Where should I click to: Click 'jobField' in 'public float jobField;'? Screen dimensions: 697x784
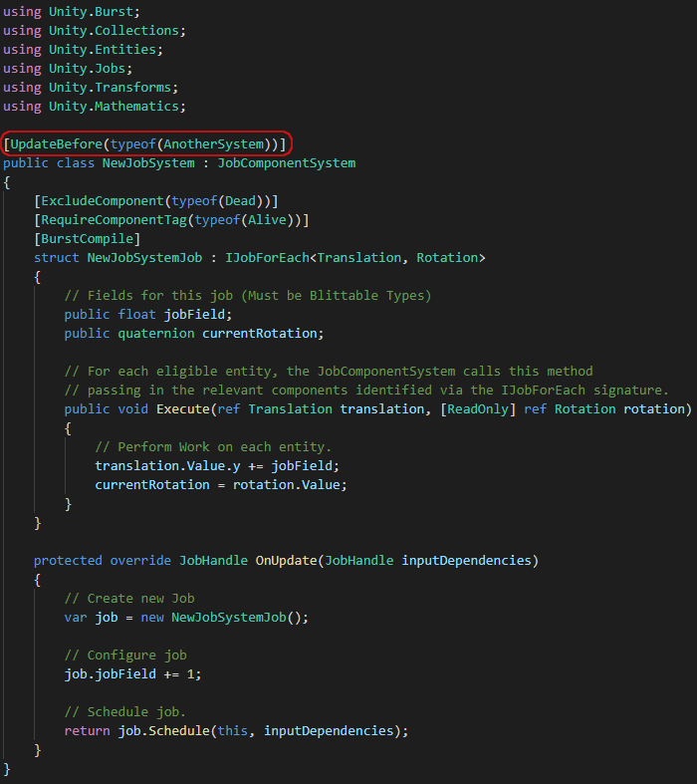(194, 315)
